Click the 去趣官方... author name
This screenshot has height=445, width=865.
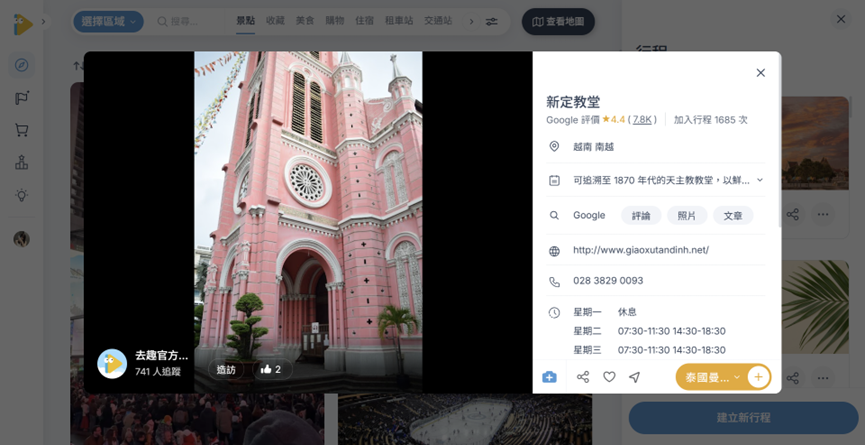162,356
